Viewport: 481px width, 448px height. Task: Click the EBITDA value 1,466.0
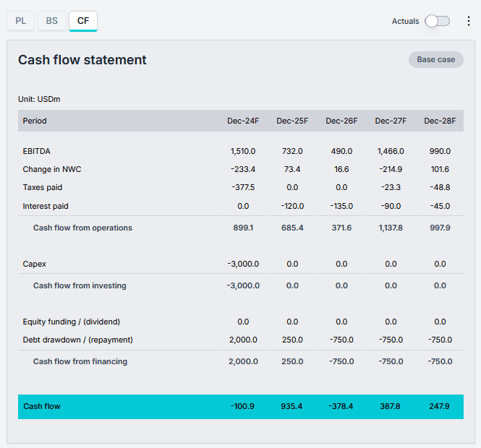391,151
